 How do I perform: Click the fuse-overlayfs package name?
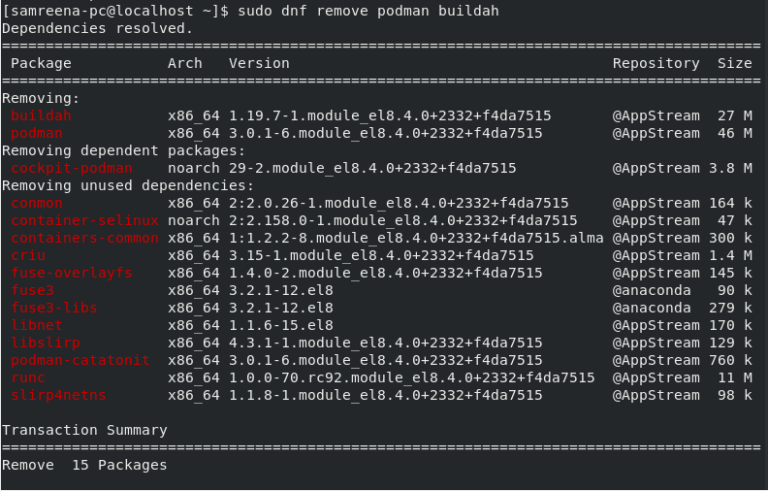(x=71, y=273)
